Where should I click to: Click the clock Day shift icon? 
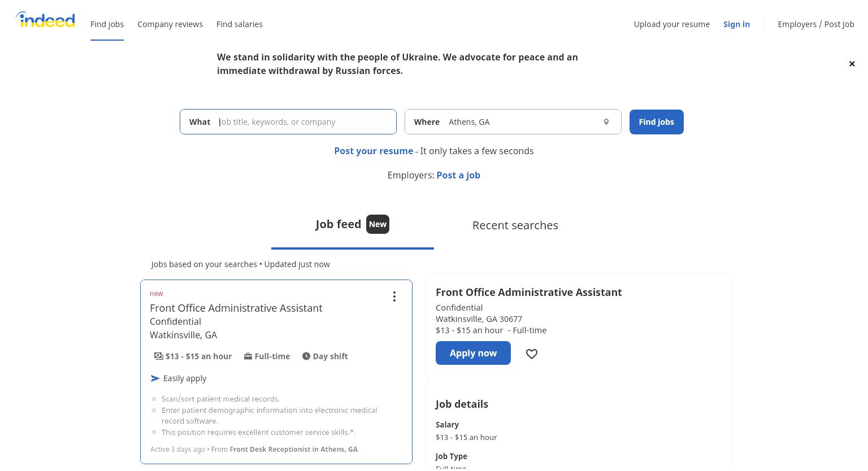[306, 356]
